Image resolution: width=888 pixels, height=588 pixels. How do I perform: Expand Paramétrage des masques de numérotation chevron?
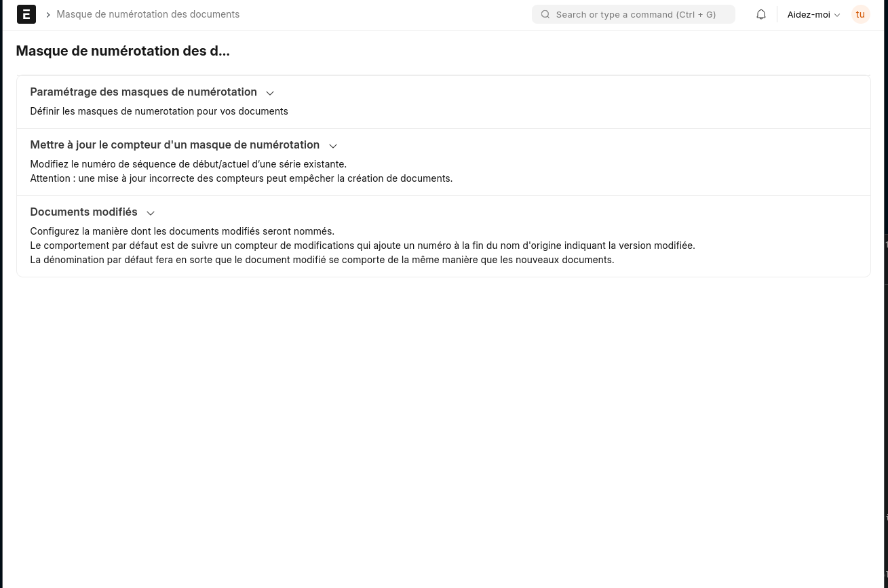tap(270, 93)
